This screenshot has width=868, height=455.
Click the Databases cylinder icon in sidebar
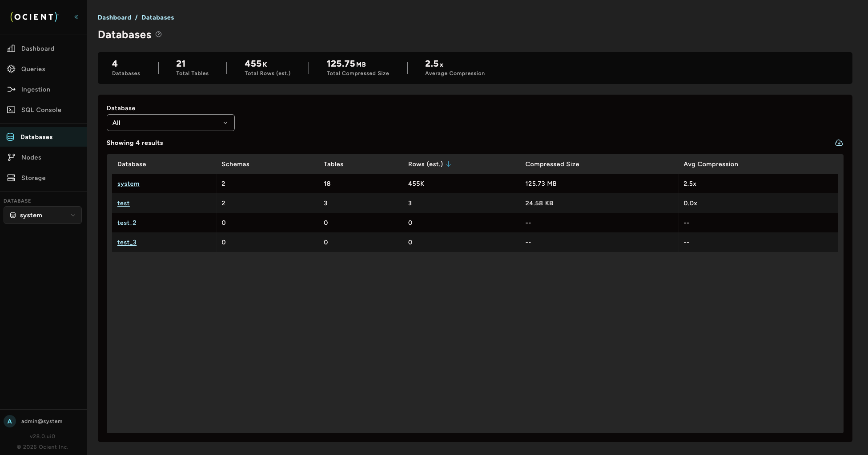[x=10, y=137]
